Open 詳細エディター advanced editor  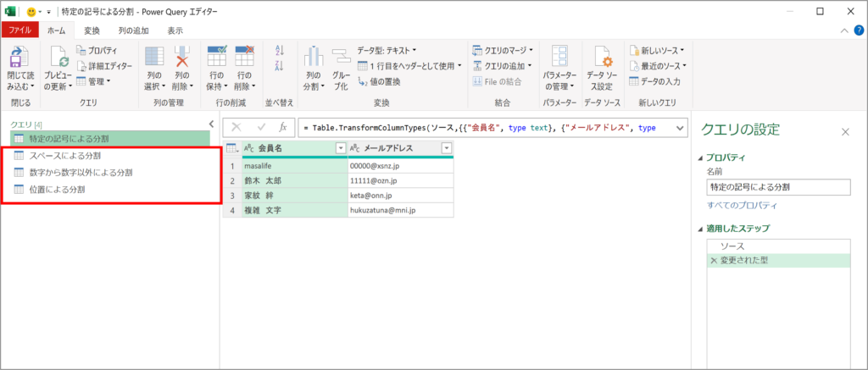[104, 66]
